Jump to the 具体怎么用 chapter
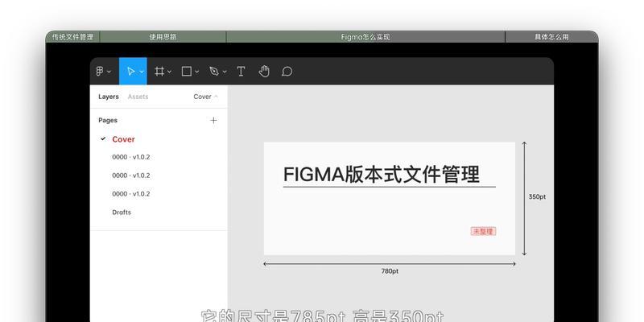Image resolution: width=644 pixels, height=322 pixels. coord(551,37)
